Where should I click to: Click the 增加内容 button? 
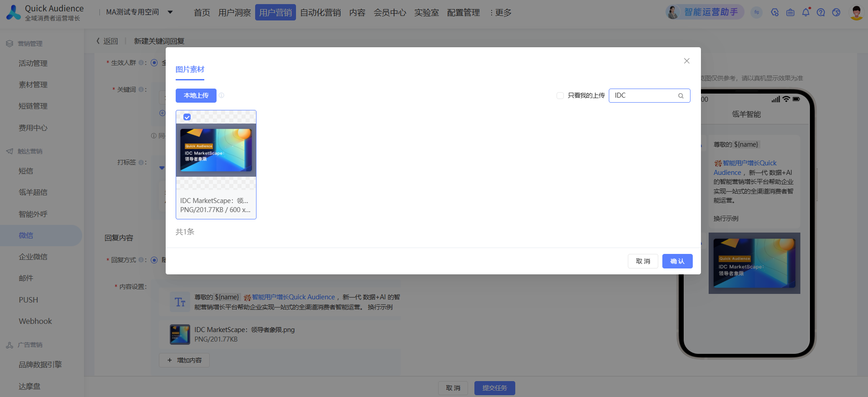[x=184, y=360]
